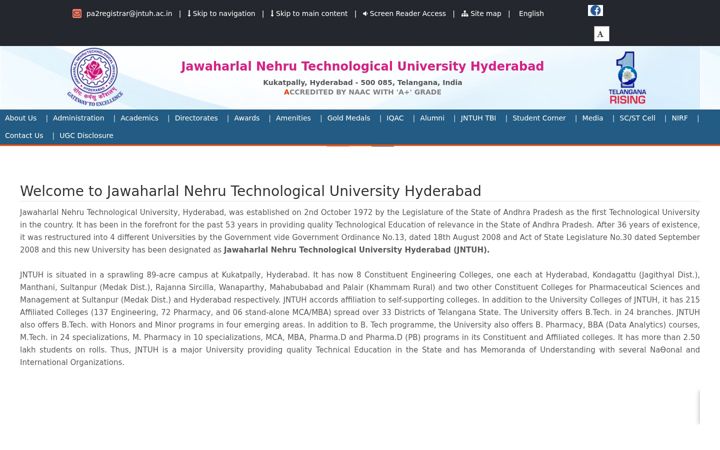Click the 'Welcome to Jawaharlal Nehru' heading
The image size is (720, 450).
pos(250,191)
